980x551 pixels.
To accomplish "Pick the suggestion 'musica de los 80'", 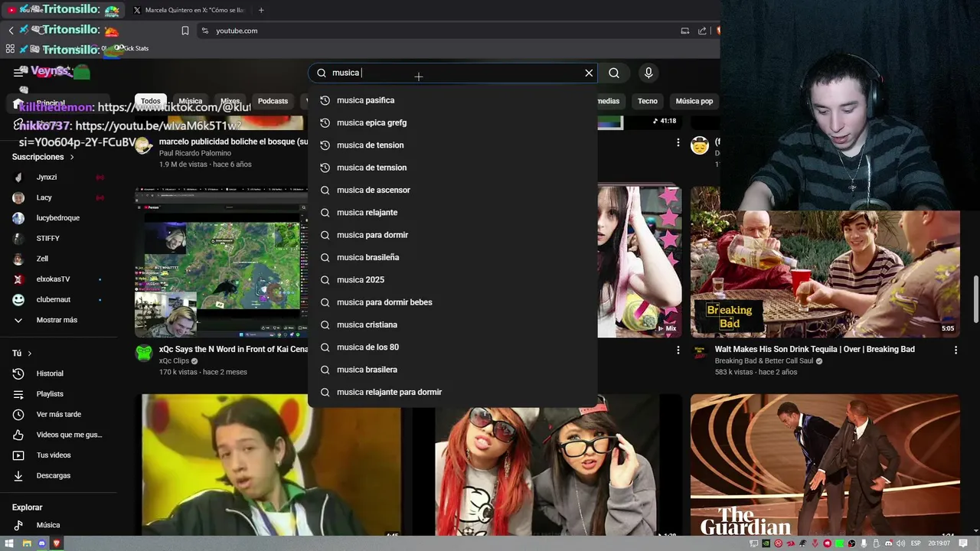I will pos(452,347).
